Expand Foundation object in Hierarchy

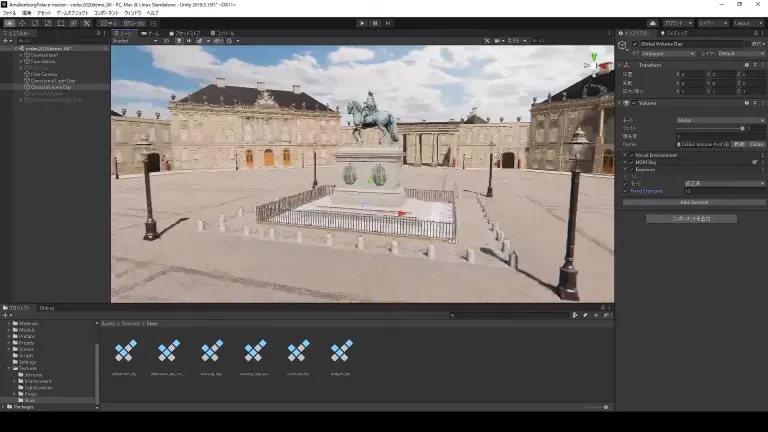pos(21,62)
